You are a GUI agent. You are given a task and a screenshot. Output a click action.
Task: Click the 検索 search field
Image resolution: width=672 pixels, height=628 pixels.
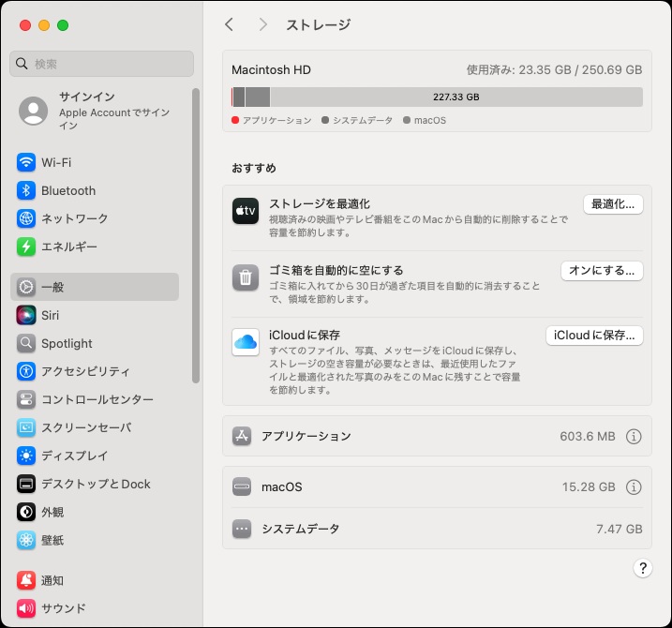click(101, 64)
